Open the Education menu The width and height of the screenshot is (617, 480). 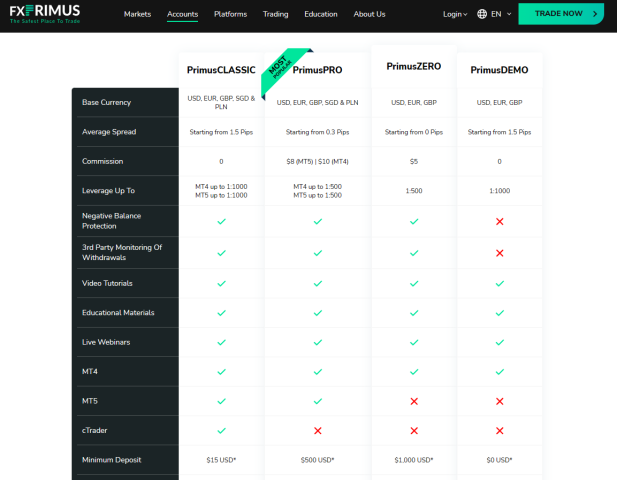[321, 14]
